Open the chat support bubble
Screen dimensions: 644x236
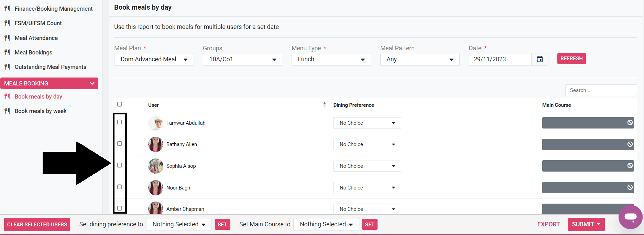[630, 217]
